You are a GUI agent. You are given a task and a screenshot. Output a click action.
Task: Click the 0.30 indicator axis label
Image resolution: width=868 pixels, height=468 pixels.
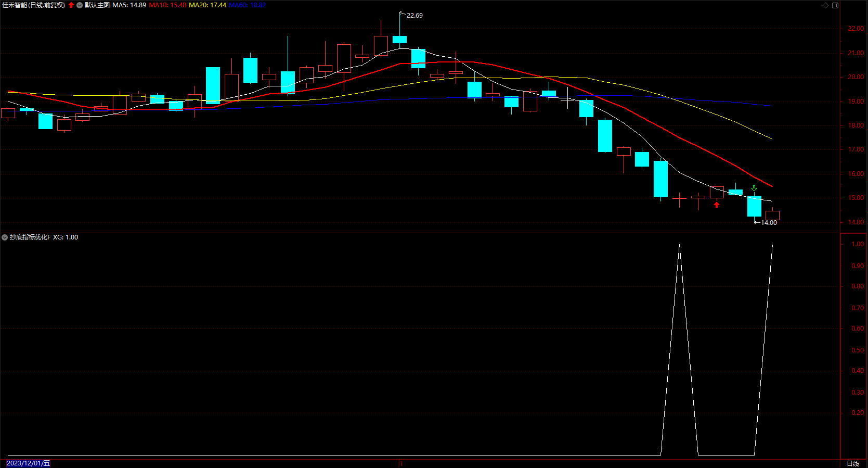click(x=858, y=393)
